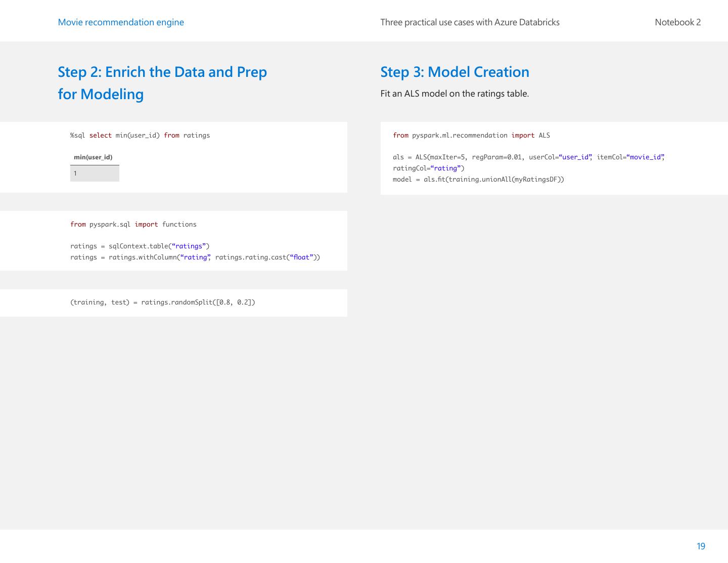Screen dimensions: 728x563
Task: Click the ratingCol="rating" code line
Action: (428, 168)
